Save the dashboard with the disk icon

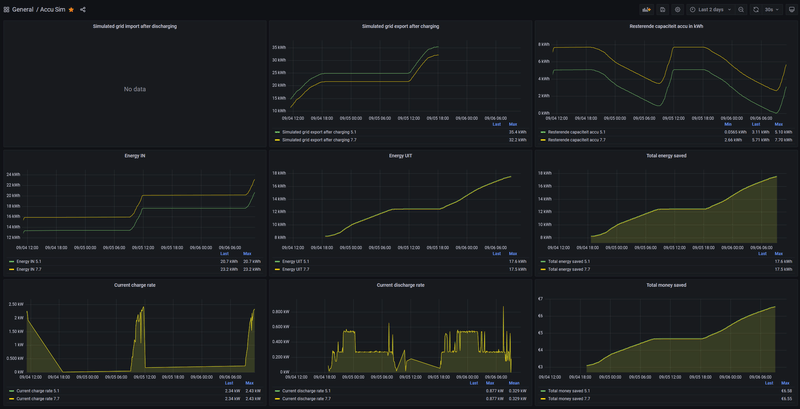662,9
